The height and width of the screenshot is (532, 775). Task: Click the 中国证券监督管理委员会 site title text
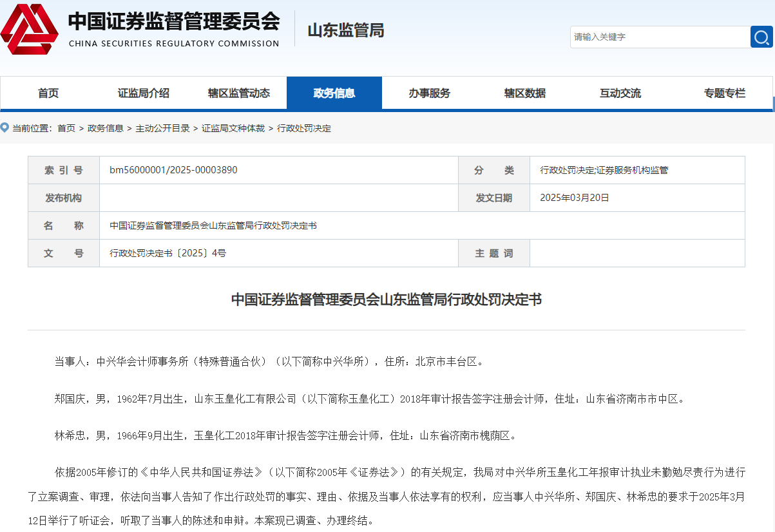174,21
